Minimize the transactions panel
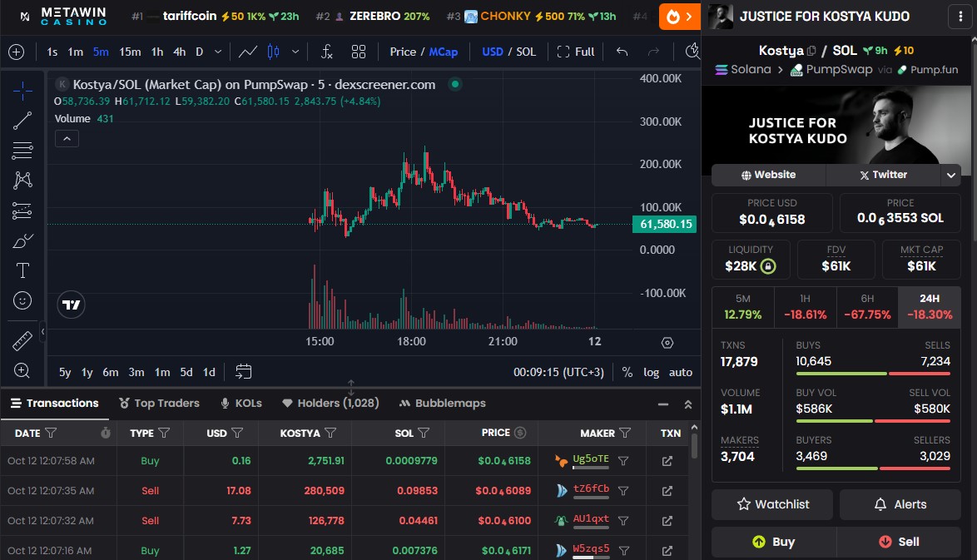Image resolution: width=977 pixels, height=560 pixels. 663,404
